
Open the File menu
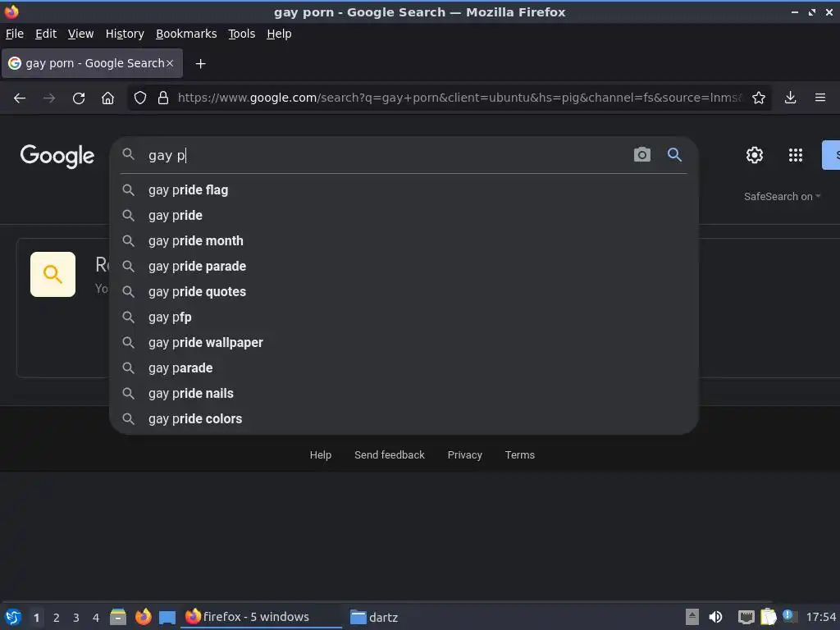pyautogui.click(x=15, y=34)
